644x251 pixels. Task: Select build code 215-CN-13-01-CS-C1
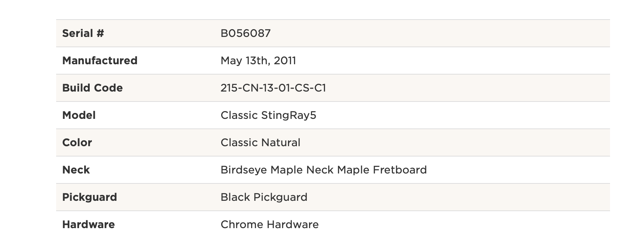pyautogui.click(x=273, y=88)
